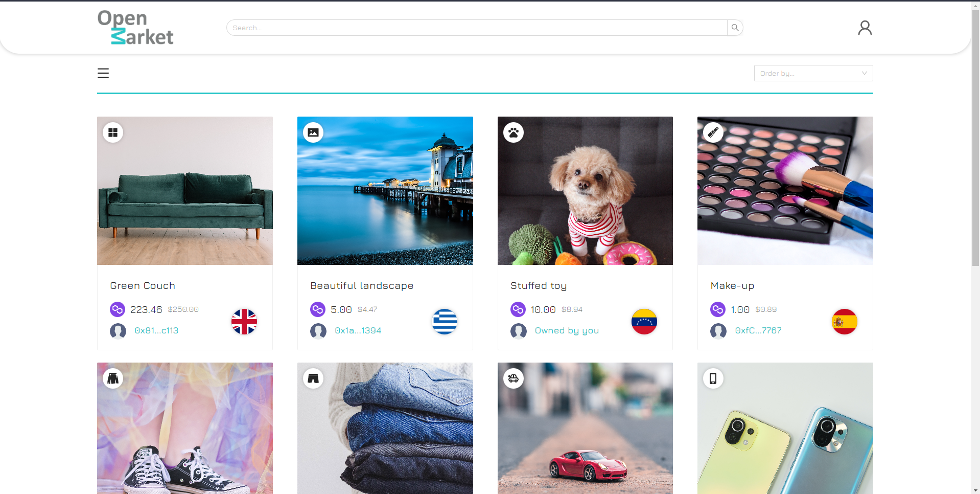The width and height of the screenshot is (980, 494).
Task: Open seller address 0xfC...7767
Action: pyautogui.click(x=758, y=330)
